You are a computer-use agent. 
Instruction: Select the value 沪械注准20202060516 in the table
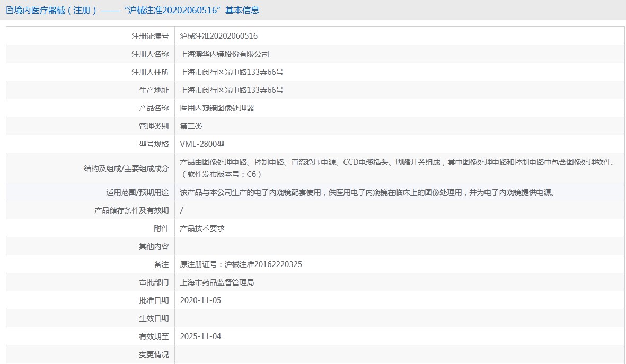coord(219,36)
